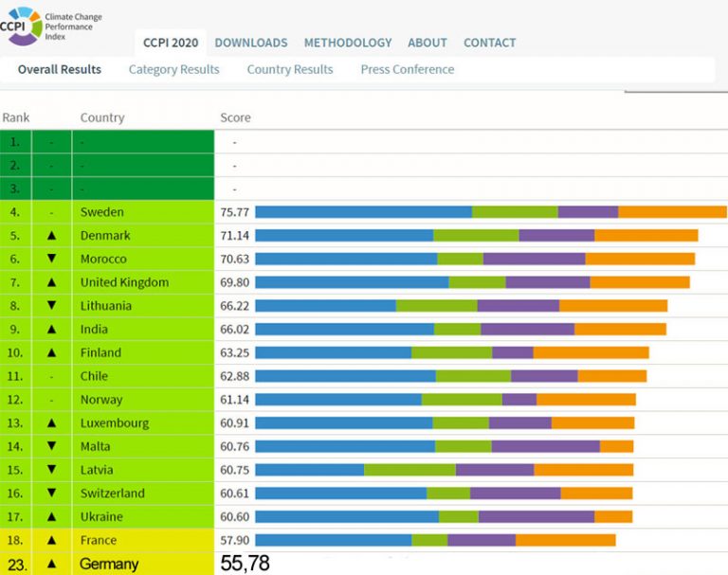
Task: Select the Denmark country name
Action: 105,235
